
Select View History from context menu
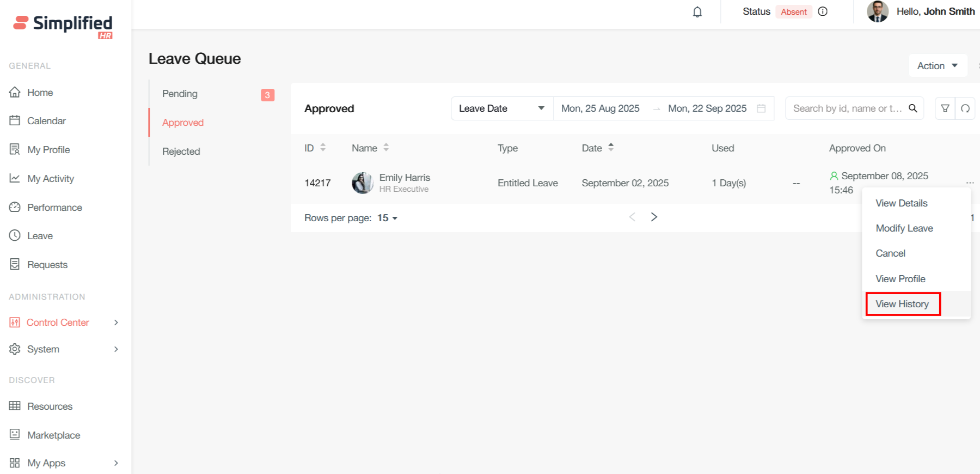(902, 304)
